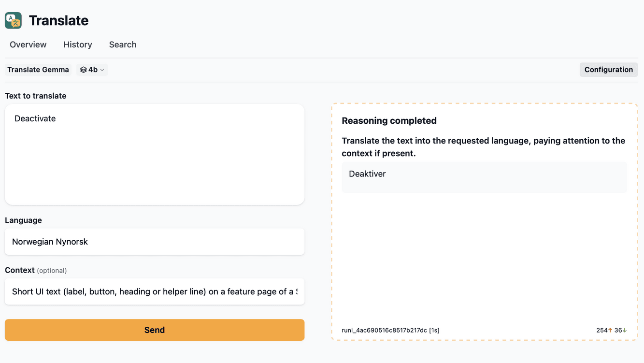Screen dimensions: 644x363
Task: Click the Reasoning completed heading
Action: pyautogui.click(x=389, y=121)
